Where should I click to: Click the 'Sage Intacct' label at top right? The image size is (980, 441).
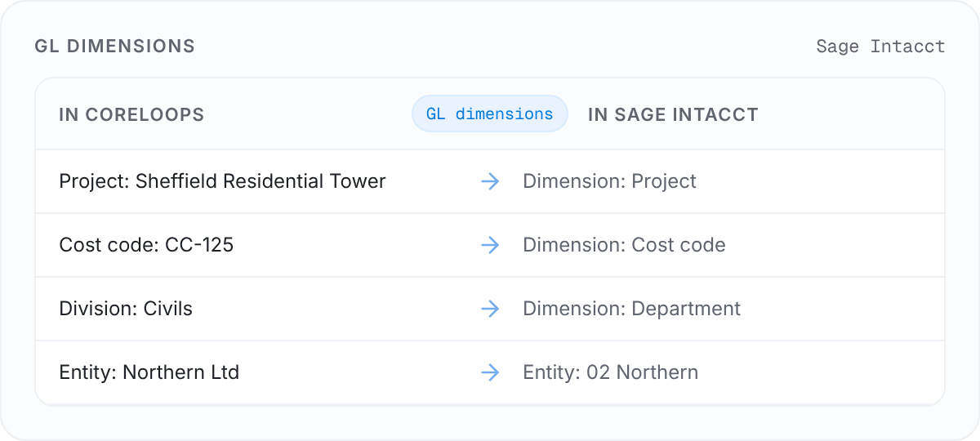[x=880, y=46]
